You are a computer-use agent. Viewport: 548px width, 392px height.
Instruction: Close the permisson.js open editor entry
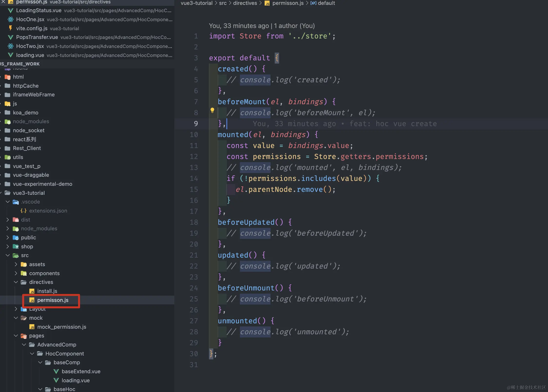[x=3, y=2]
